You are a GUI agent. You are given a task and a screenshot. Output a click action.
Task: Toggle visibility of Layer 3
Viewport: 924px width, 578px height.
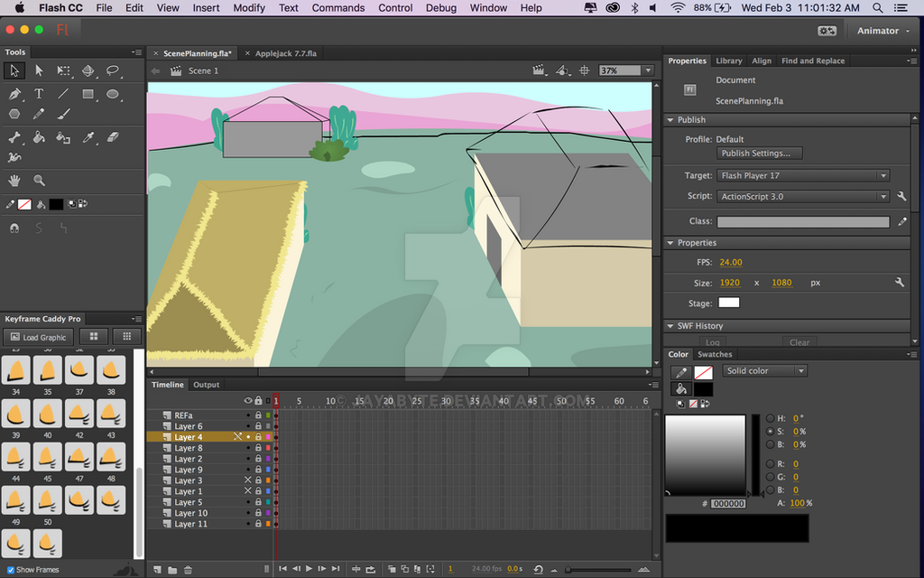tap(248, 480)
